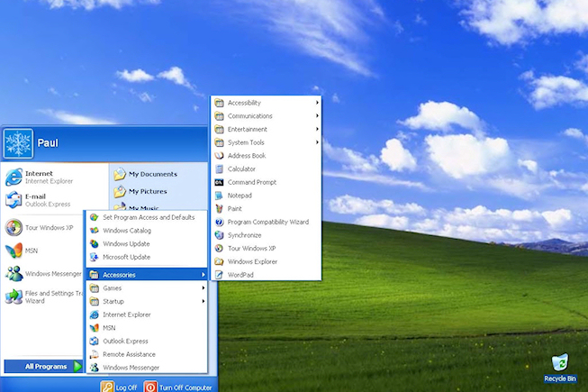Click the All Programs button
This screenshot has height=392, width=588.
pyautogui.click(x=43, y=367)
